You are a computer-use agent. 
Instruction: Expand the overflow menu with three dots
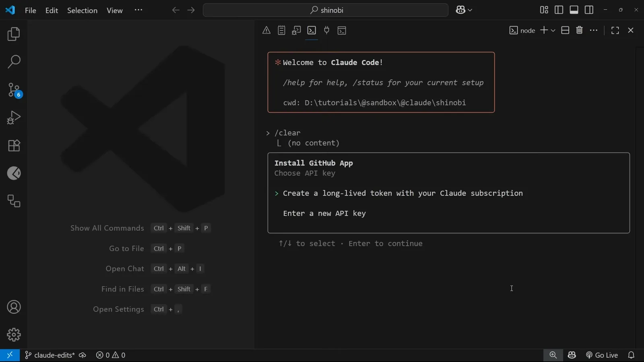(x=138, y=10)
